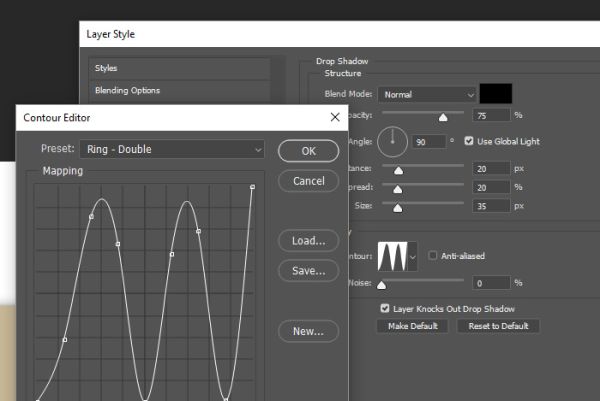Click the Load... button
The image size is (600, 401).
308,241
